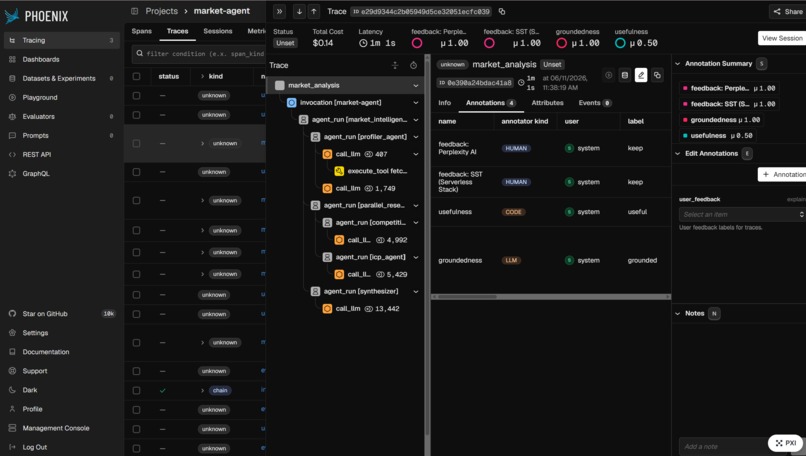Click the trace timing clock icon
This screenshot has height=456, width=806.
[x=413, y=65]
